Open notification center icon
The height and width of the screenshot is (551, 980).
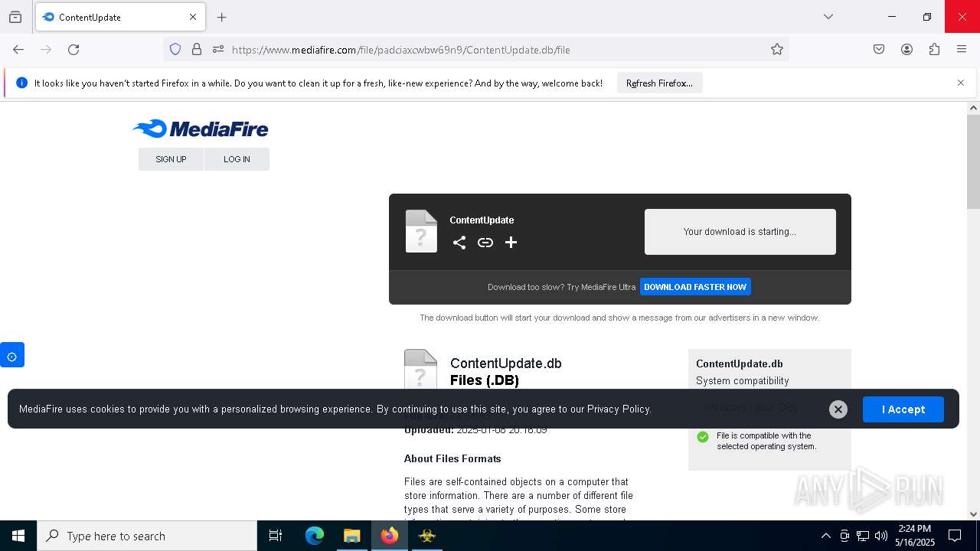(x=955, y=536)
